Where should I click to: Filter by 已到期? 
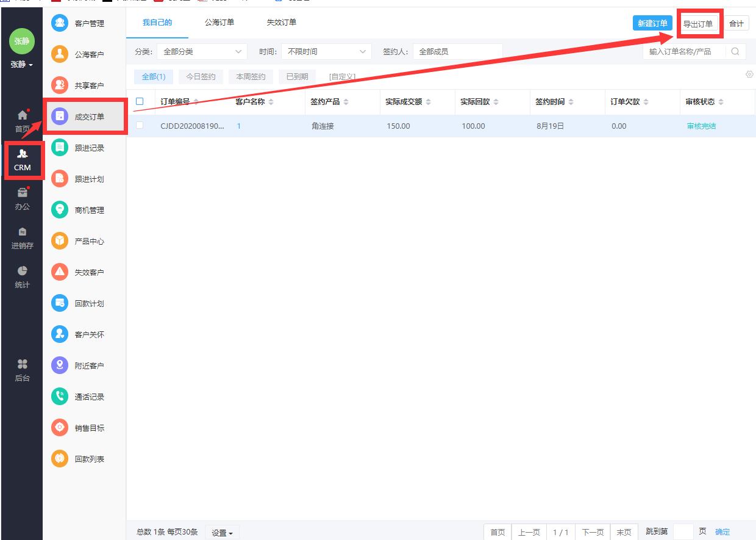(x=297, y=77)
